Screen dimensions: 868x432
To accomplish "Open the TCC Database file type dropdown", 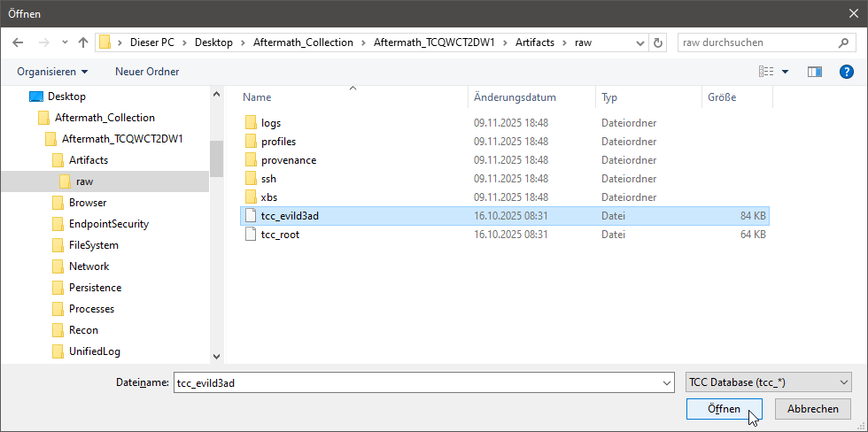I will click(769, 382).
